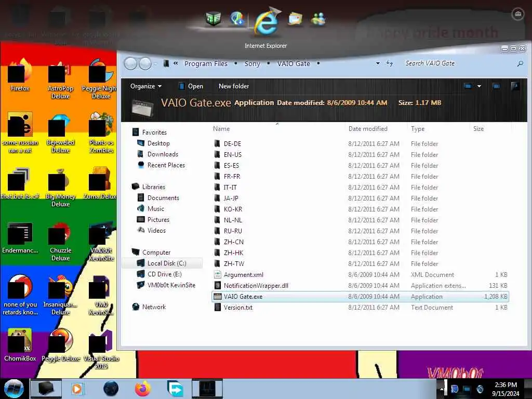Screen dimensions: 532x399
Task: Open the address bar history dropdown
Action: pos(378,63)
